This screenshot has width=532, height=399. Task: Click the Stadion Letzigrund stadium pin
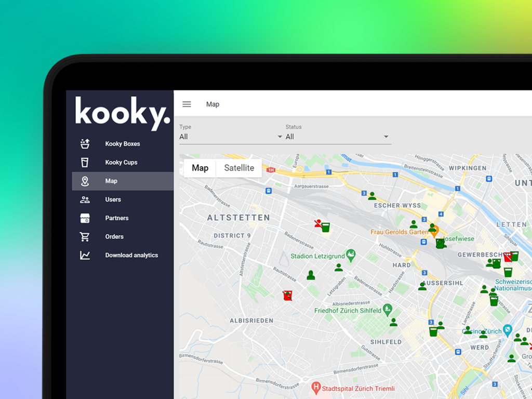(x=351, y=256)
